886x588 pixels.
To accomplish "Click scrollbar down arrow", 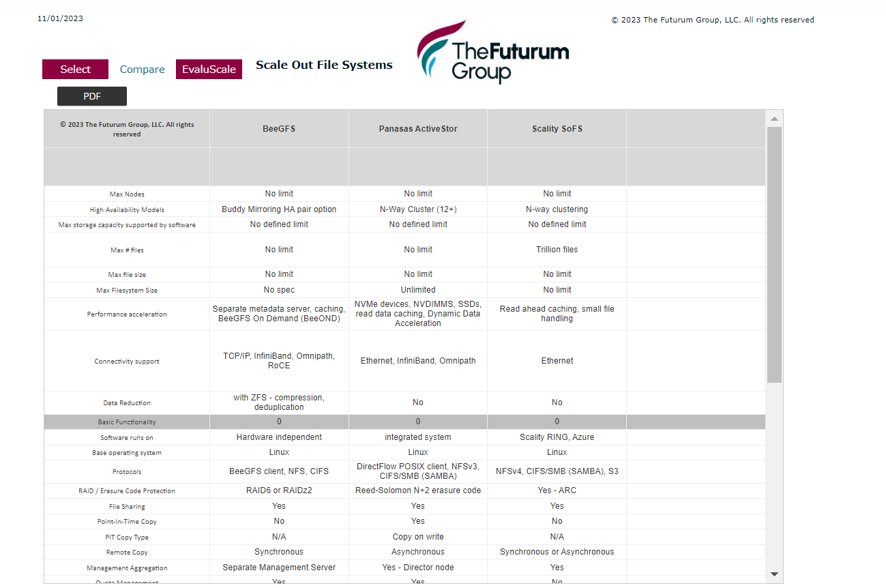I will [774, 574].
